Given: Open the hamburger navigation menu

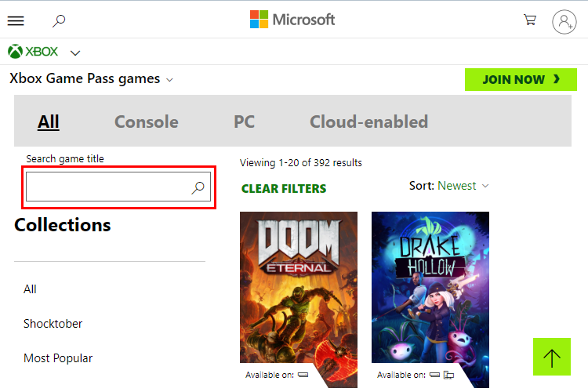Looking at the screenshot, I should pos(16,20).
